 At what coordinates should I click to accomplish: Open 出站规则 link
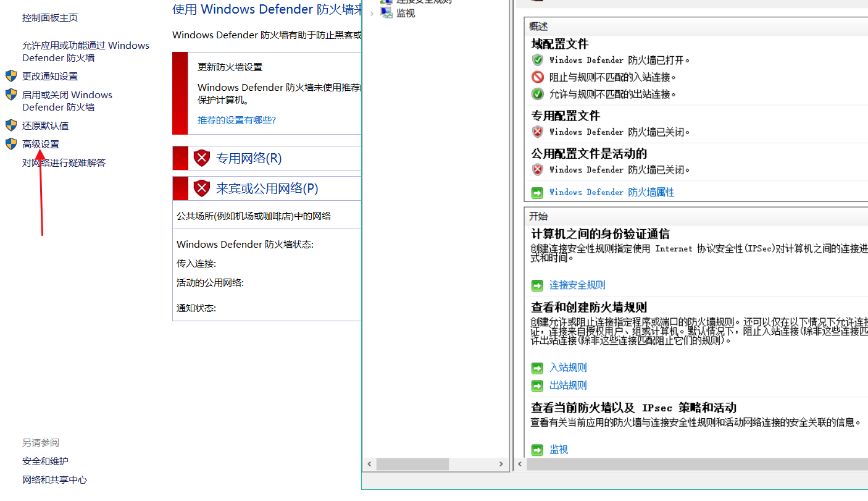568,385
